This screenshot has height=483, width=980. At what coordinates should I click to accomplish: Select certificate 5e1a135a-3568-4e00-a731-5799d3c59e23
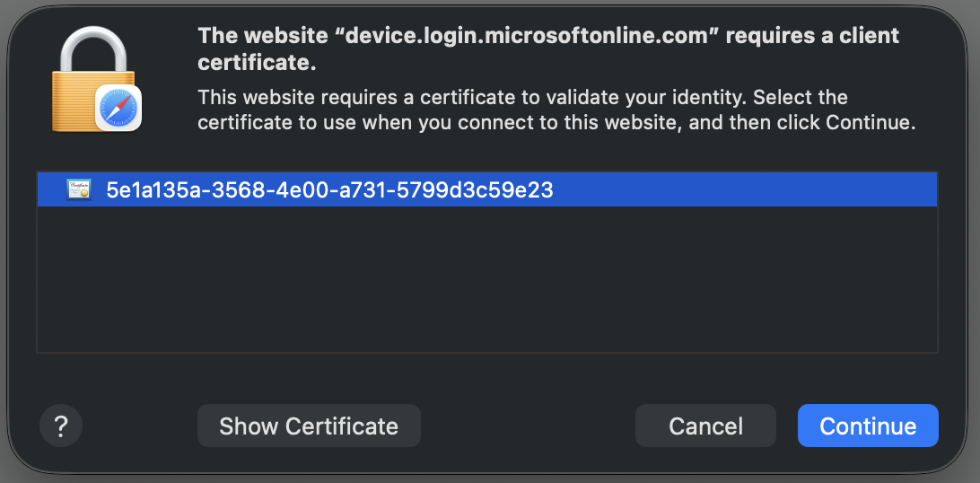click(x=328, y=189)
